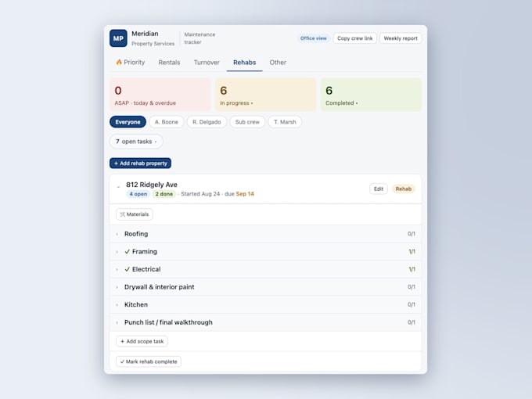The width and height of the screenshot is (532, 399).
Task: Filter tasks by T. Marsh
Action: (x=285, y=122)
